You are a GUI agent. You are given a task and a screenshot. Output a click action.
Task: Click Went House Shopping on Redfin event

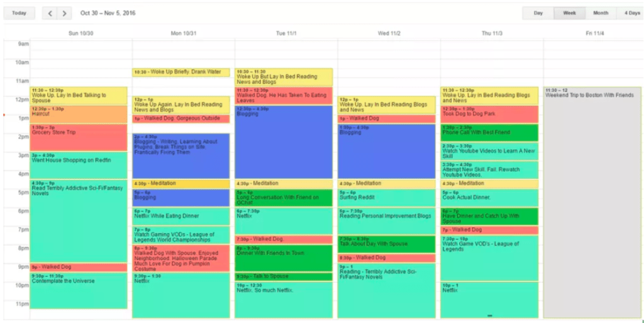[79, 165]
